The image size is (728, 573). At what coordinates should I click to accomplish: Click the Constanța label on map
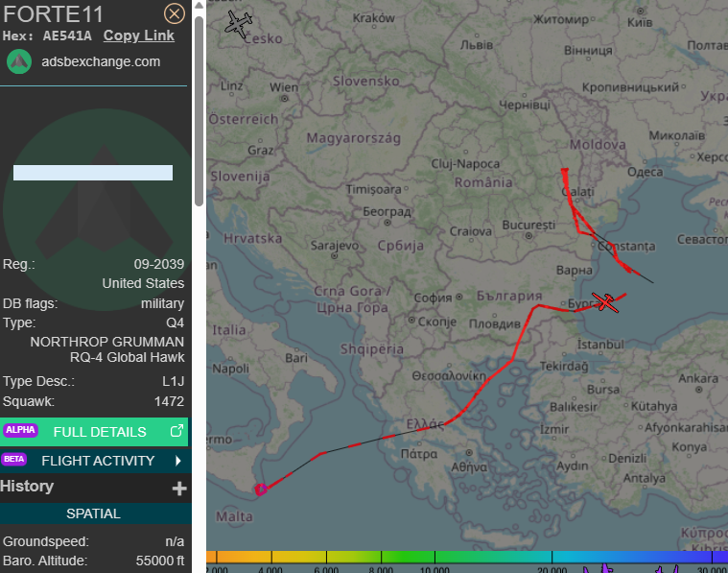(626, 247)
